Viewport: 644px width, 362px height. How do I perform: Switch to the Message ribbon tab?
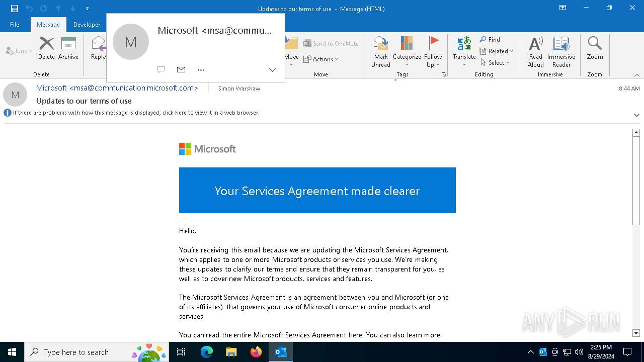48,25
